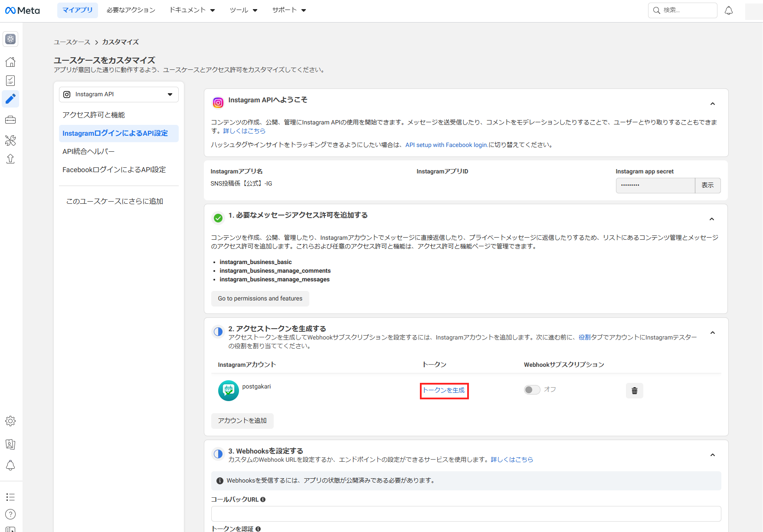Open 必要なアクション in the top menu
Screen dimensions: 763x532
click(x=131, y=10)
